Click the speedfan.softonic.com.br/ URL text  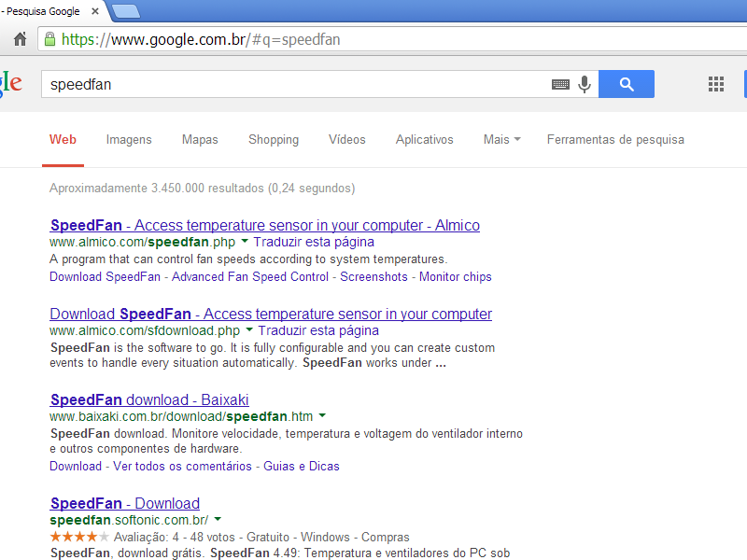click(129, 520)
